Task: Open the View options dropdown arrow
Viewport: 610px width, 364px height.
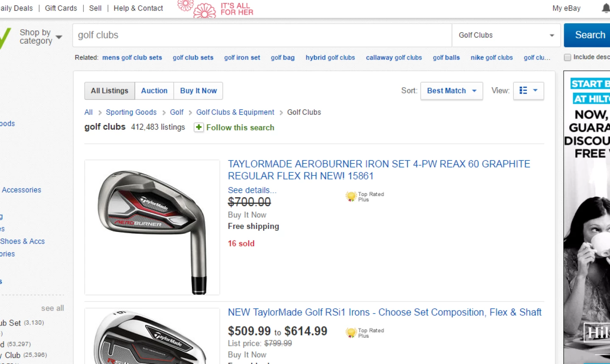Action: click(x=534, y=91)
